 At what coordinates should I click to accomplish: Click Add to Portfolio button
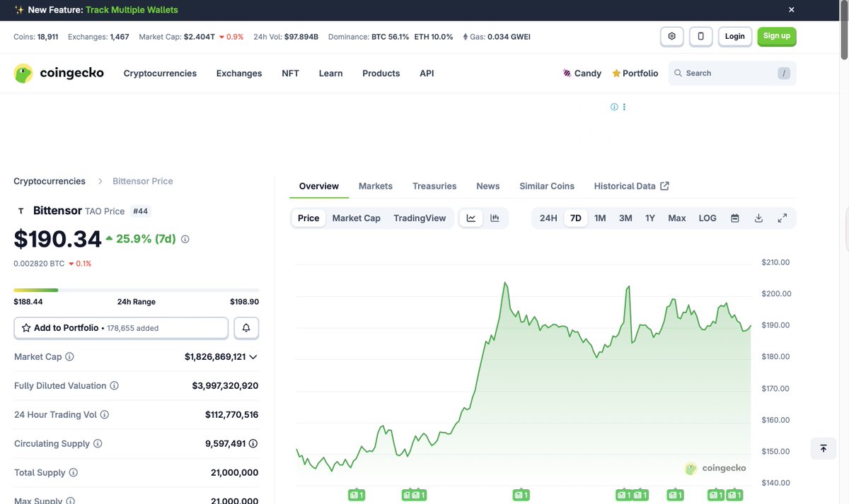pyautogui.click(x=121, y=328)
